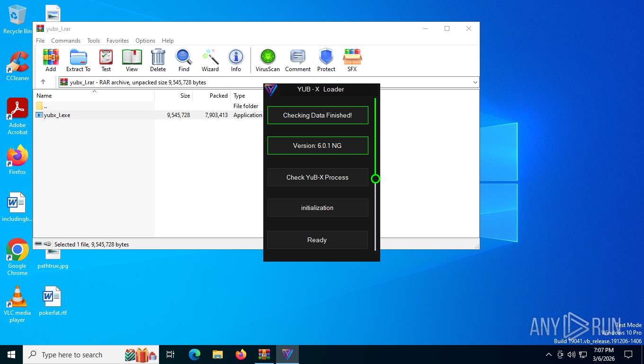Click Windows Start button
Image resolution: width=644 pixels, height=364 pixels.
point(11,355)
